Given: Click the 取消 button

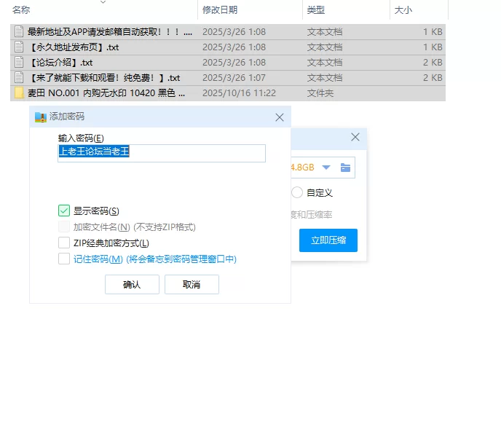Looking at the screenshot, I should coord(192,285).
